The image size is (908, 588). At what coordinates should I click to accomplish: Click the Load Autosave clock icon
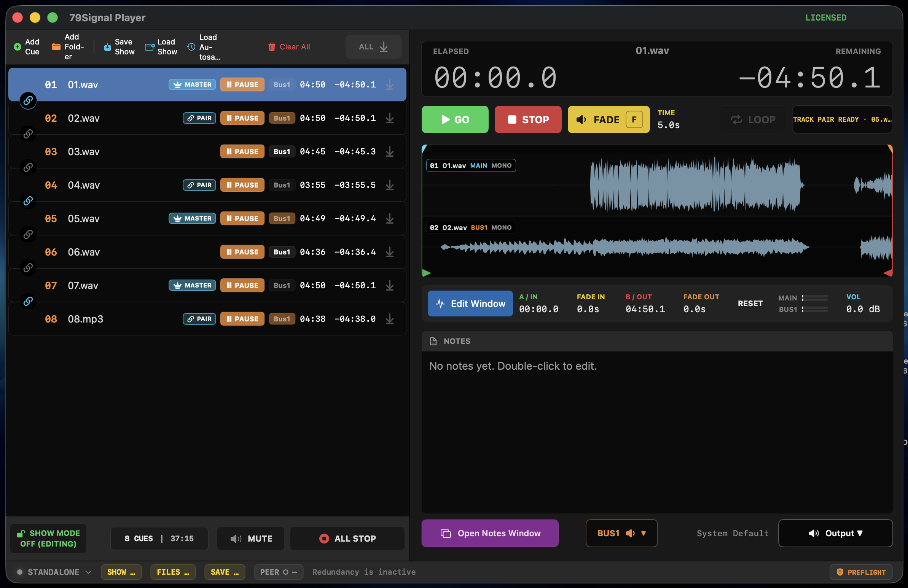[x=191, y=47]
